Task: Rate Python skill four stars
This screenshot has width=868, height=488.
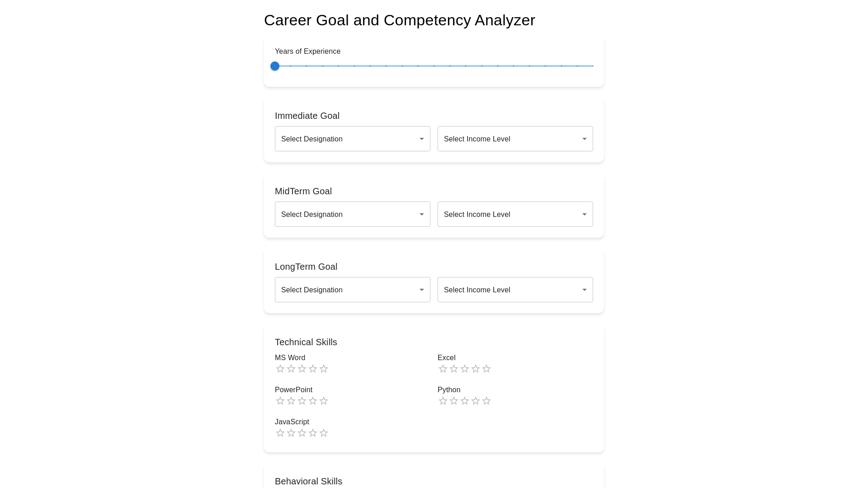Action: click(476, 401)
